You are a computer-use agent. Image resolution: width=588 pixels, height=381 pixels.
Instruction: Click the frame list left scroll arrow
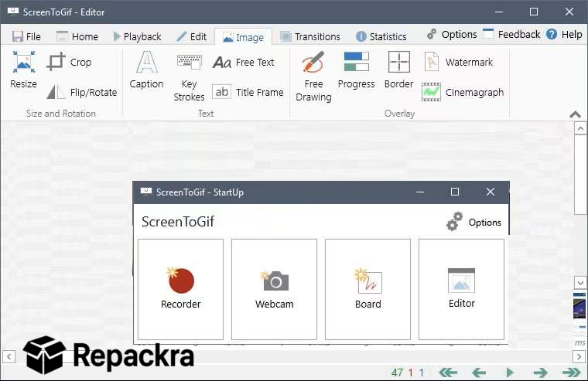click(x=9, y=356)
